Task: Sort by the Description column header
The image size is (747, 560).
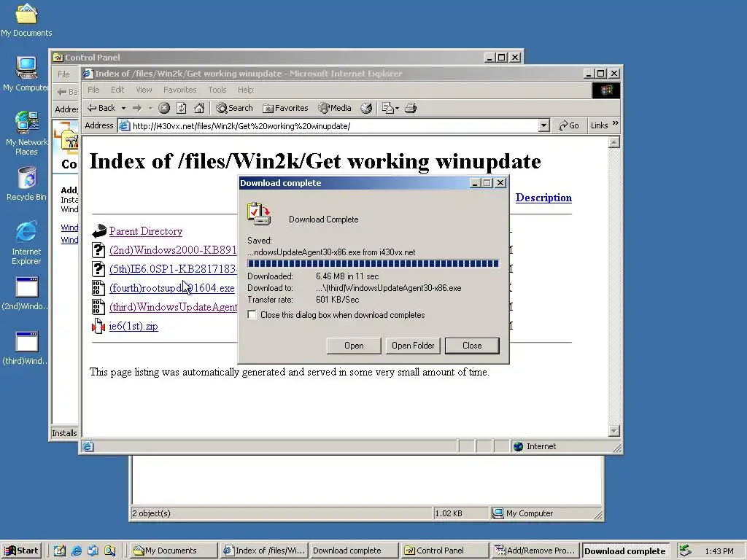Action: point(543,198)
